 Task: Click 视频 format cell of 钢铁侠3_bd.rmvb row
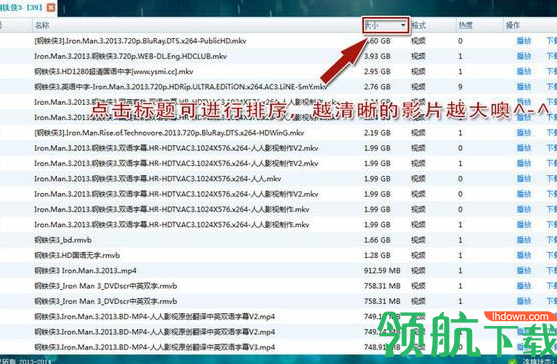(x=418, y=240)
